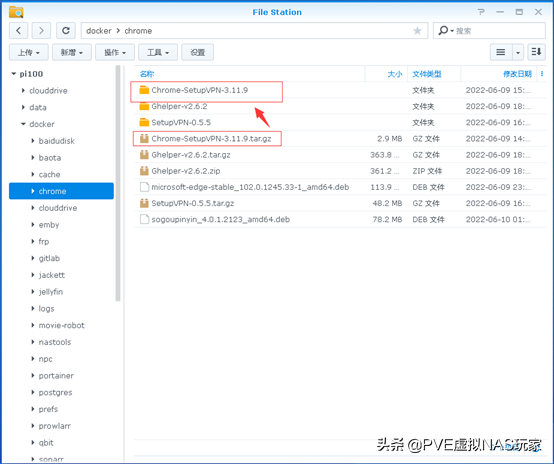Click the search magnifier icon
The width and height of the screenshot is (554, 464).
[x=443, y=31]
